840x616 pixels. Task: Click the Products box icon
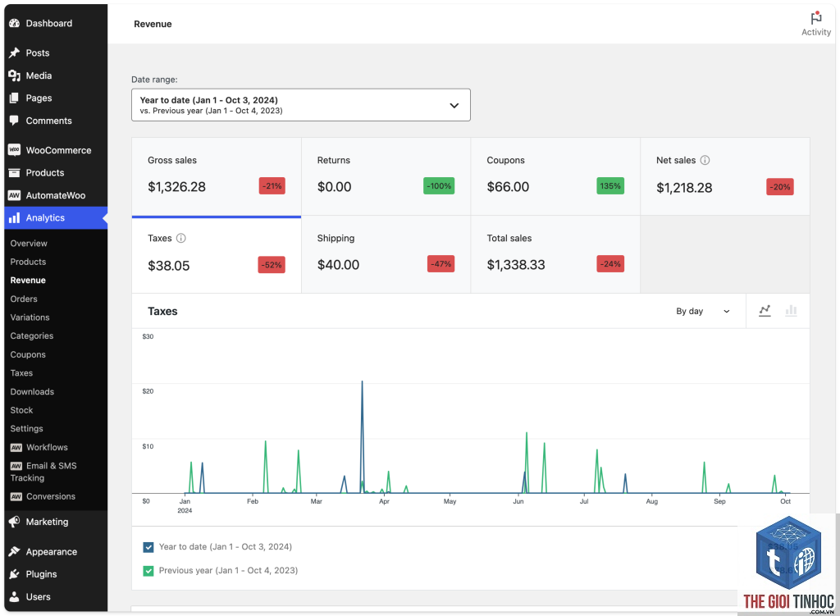tap(15, 172)
